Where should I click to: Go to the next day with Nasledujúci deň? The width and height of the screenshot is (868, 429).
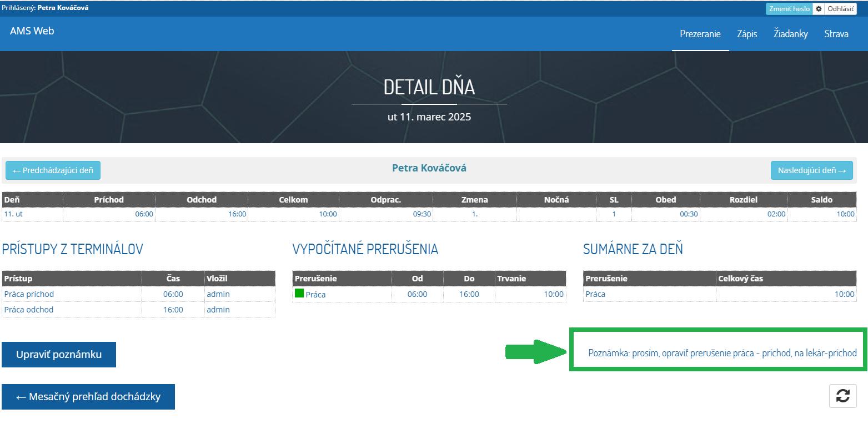tap(811, 170)
